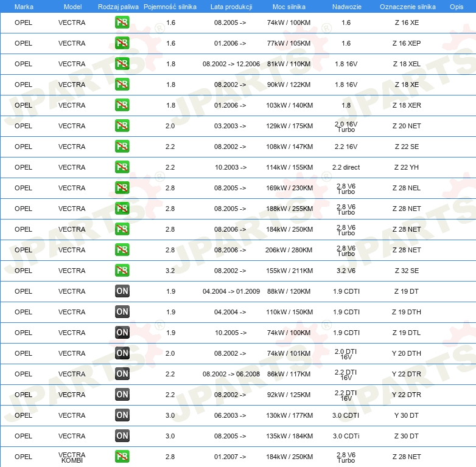The height and width of the screenshot is (467, 476).
Task: Select engine code Y 30 DT
Action: click(x=407, y=415)
